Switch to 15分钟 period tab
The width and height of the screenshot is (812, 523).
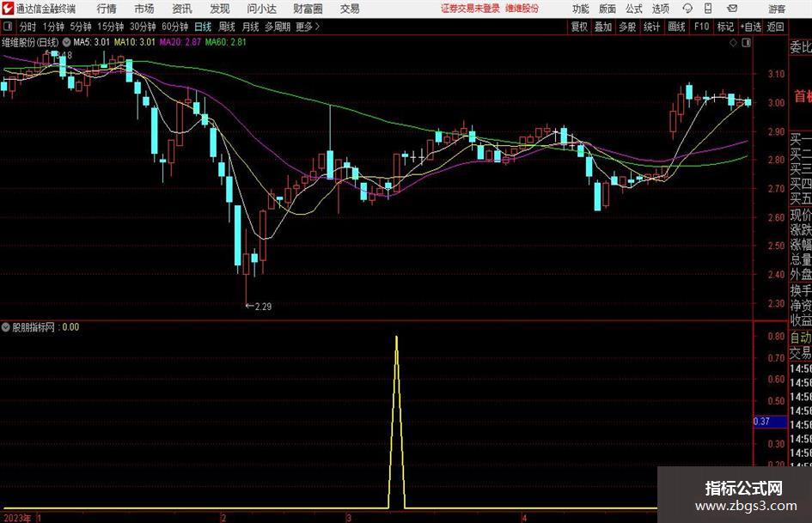(110, 27)
